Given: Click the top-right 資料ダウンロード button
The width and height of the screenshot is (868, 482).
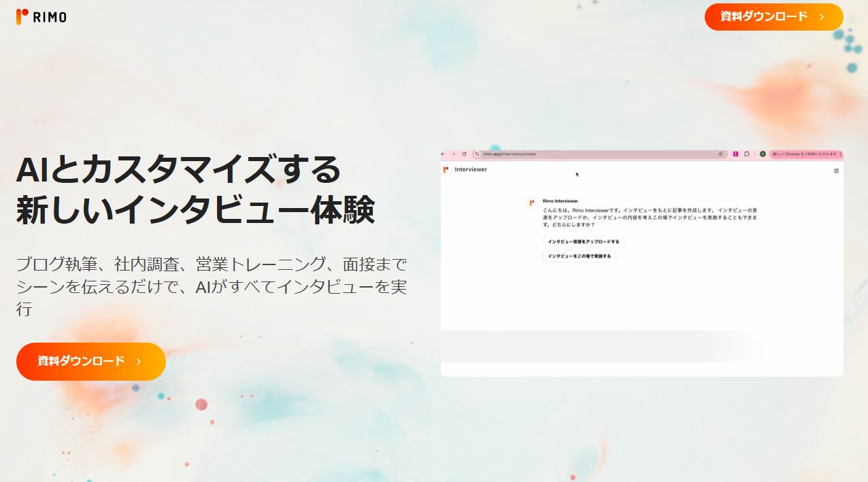Looking at the screenshot, I should tap(773, 17).
